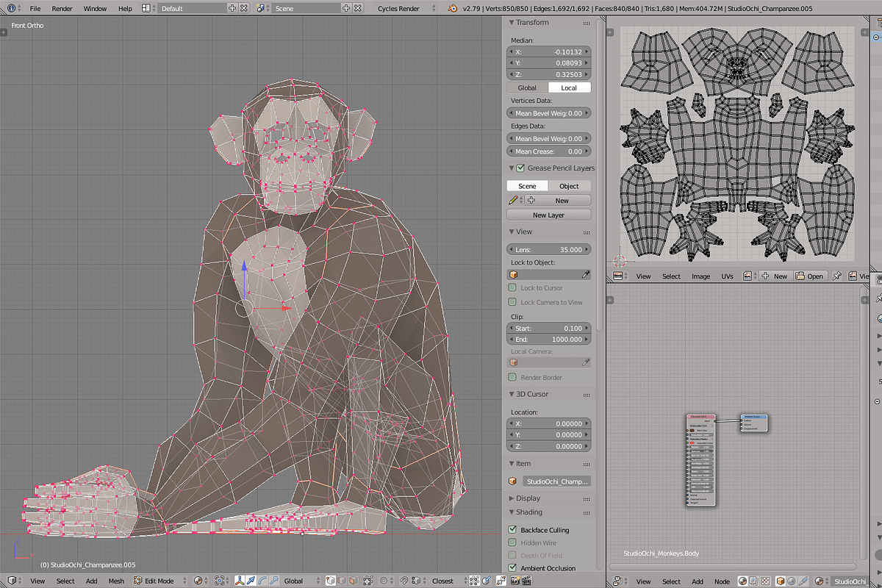Open the Window menu

pyautogui.click(x=95, y=8)
